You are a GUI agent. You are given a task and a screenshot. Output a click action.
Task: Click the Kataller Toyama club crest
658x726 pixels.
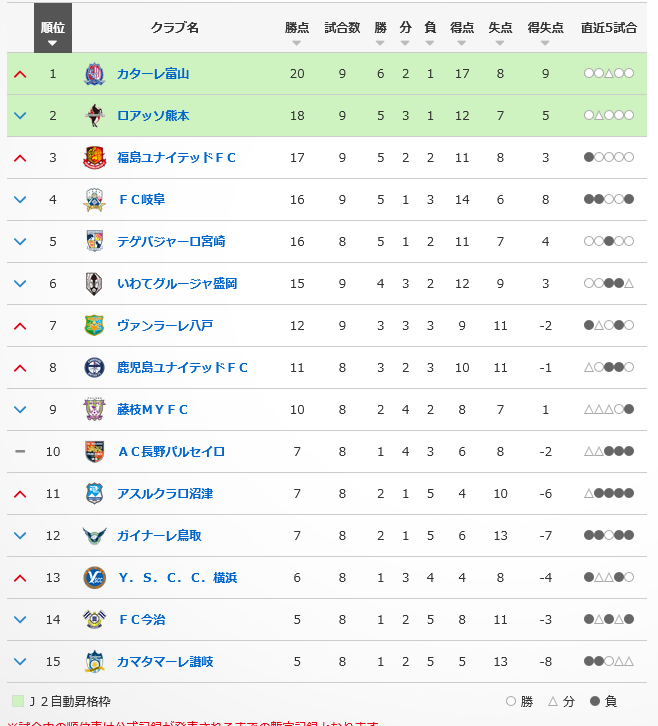(94, 74)
